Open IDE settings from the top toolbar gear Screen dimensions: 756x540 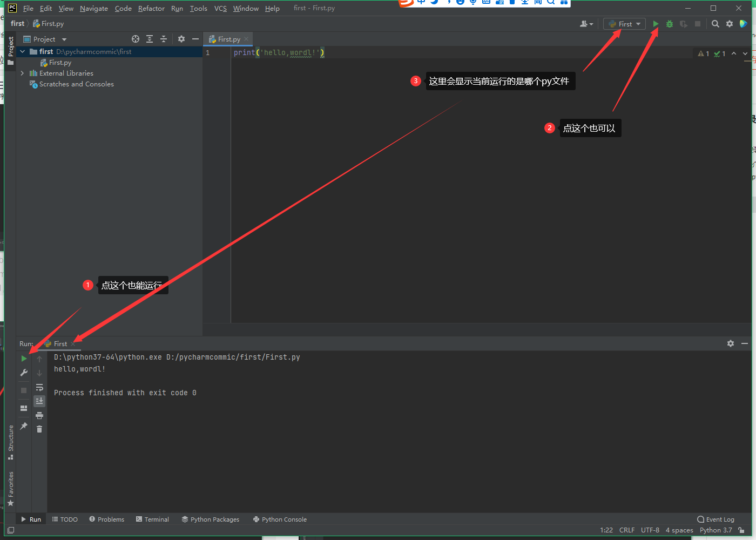click(730, 24)
